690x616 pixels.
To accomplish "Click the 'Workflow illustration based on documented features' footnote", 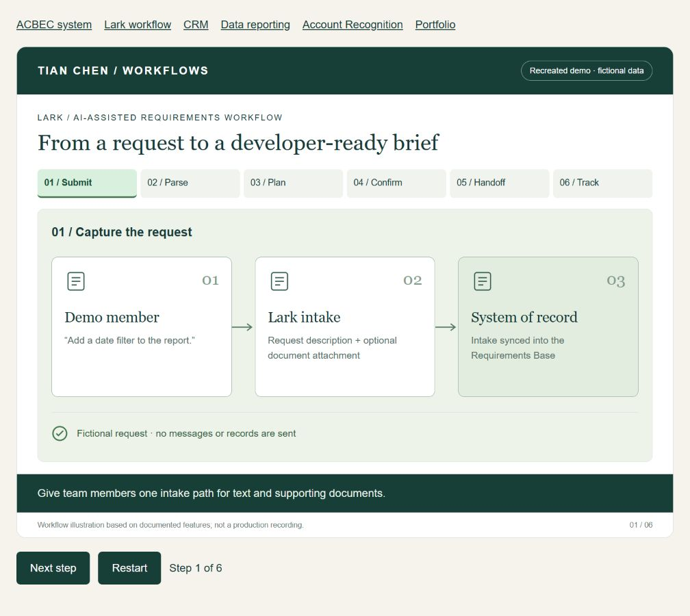I will pos(170,525).
